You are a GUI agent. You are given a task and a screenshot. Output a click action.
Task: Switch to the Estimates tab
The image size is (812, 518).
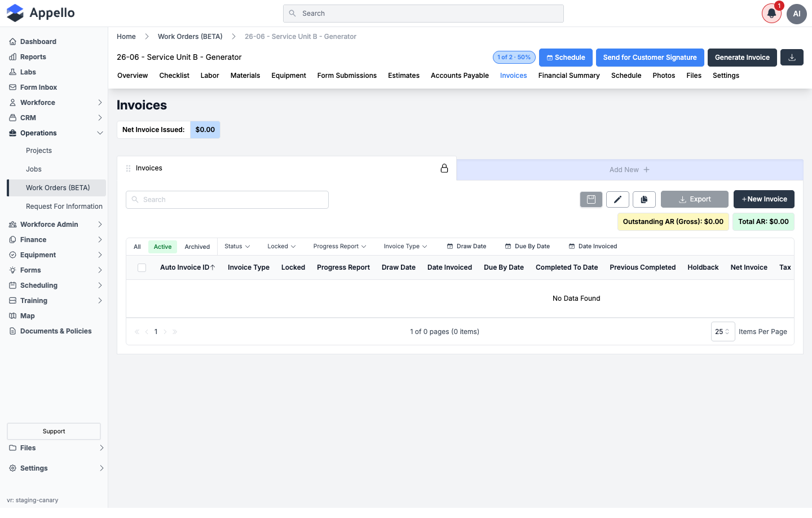pyautogui.click(x=404, y=76)
